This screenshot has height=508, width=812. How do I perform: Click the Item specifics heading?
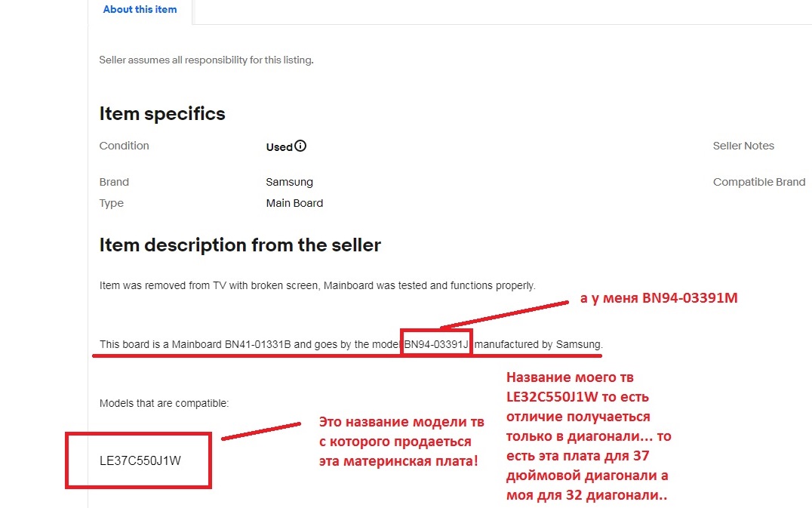click(x=162, y=114)
